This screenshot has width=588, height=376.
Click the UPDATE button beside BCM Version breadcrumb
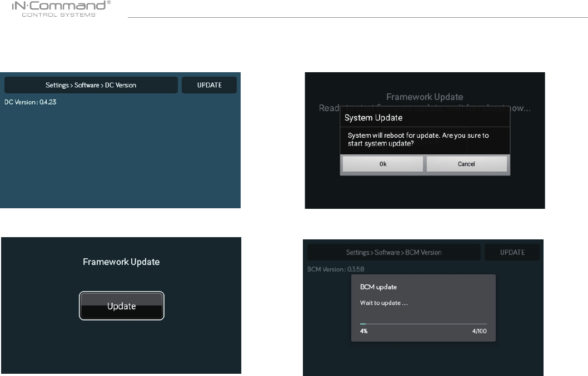coord(512,252)
